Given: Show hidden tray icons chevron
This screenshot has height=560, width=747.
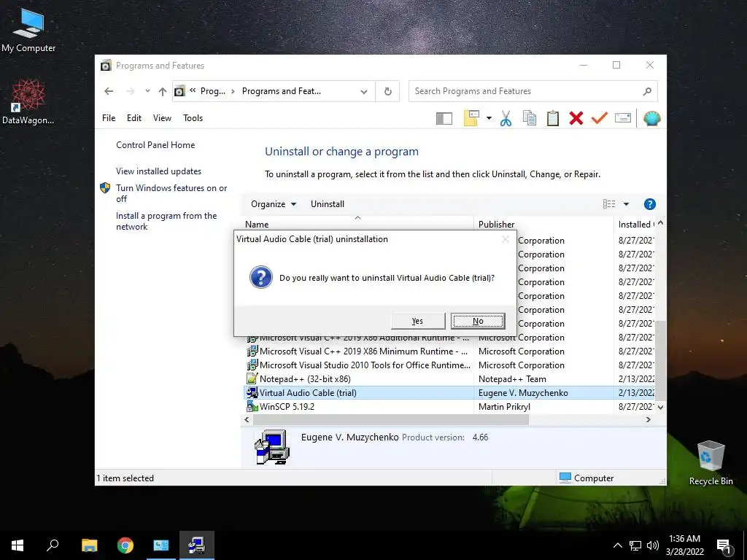Looking at the screenshot, I should click(617, 545).
